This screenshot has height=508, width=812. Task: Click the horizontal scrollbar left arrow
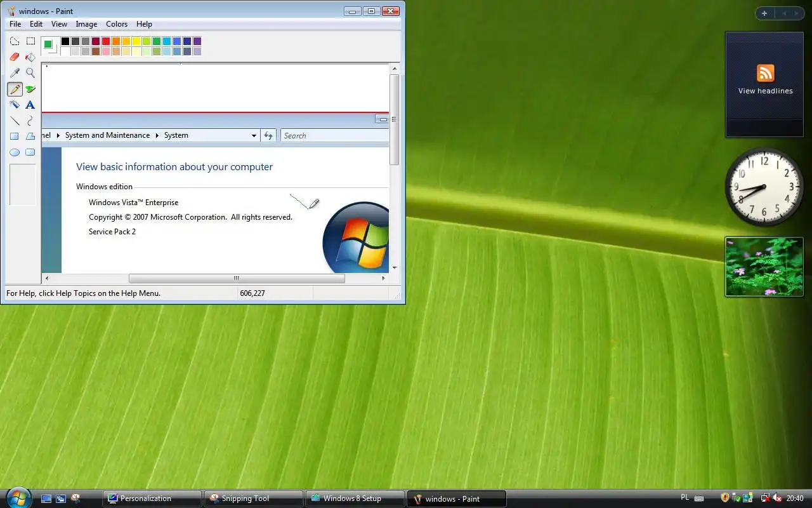(47, 278)
